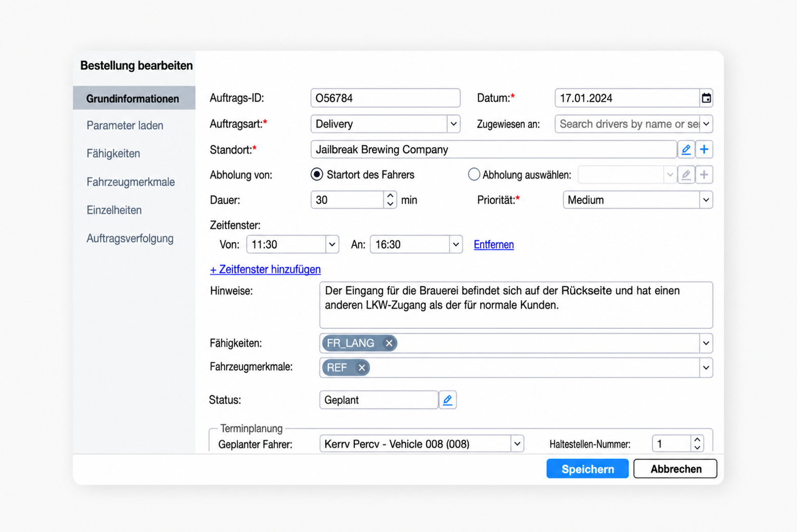Expand the Zugewiesen an driver dropdown
Image resolution: width=797 pixels, height=532 pixels.
706,124
